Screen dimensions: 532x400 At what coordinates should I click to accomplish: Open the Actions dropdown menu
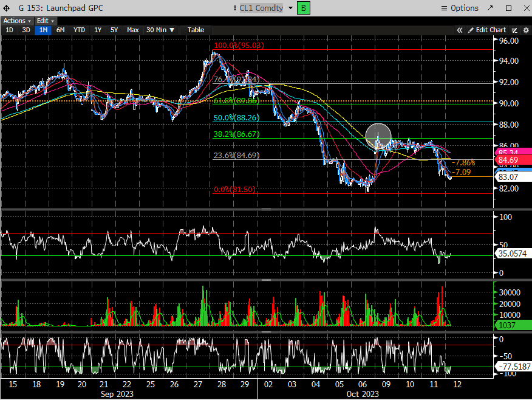tap(16, 21)
